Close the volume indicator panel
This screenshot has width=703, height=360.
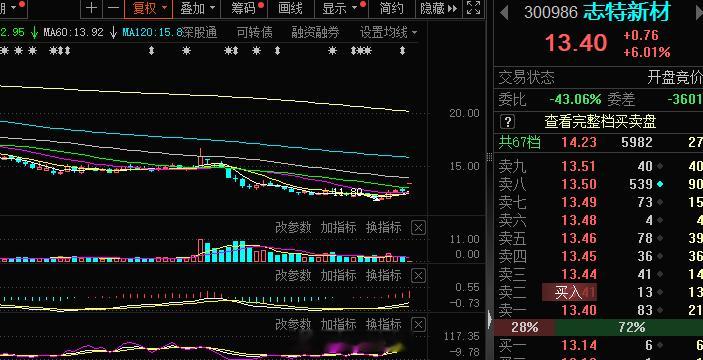(418, 228)
